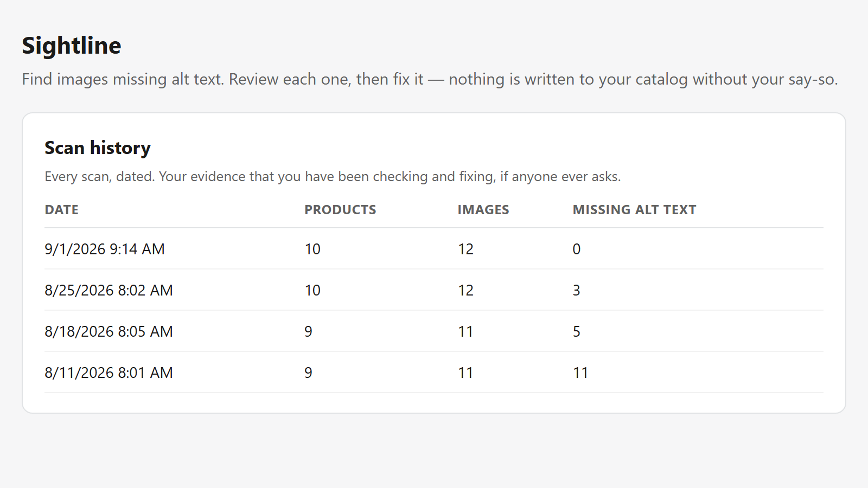Click missing alt text count 5

(577, 331)
